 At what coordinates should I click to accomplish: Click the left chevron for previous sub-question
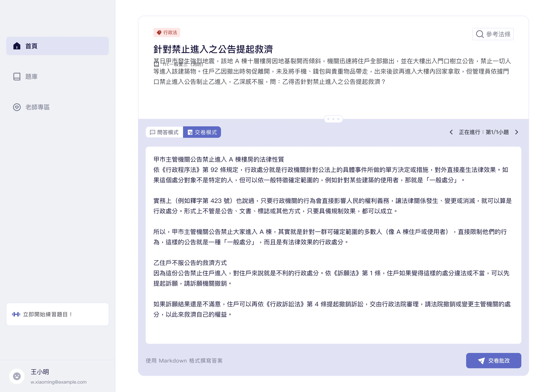click(451, 132)
